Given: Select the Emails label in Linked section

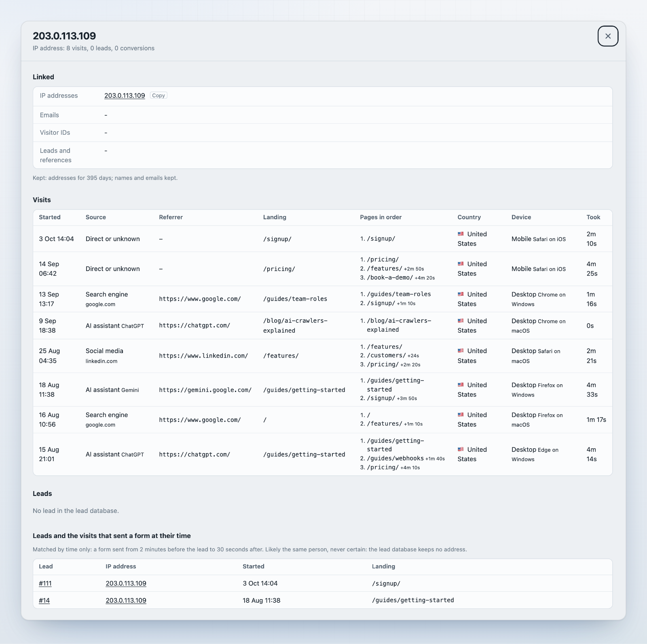Looking at the screenshot, I should (49, 115).
